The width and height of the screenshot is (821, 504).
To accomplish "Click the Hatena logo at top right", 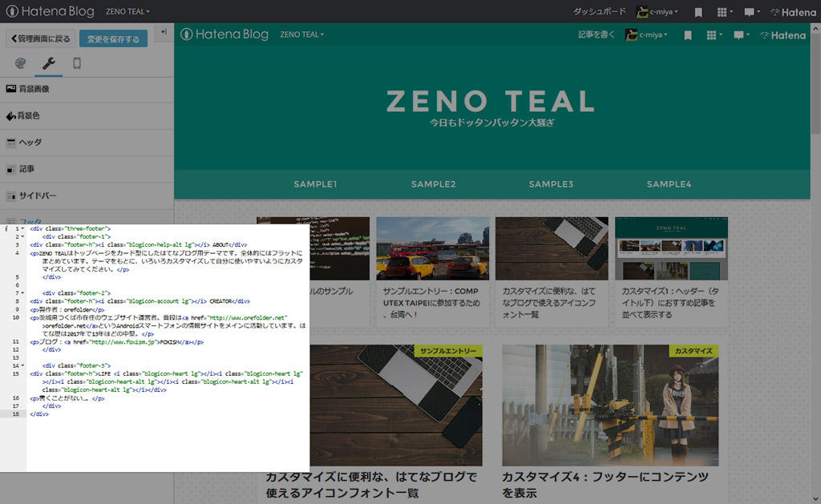I will [x=793, y=12].
